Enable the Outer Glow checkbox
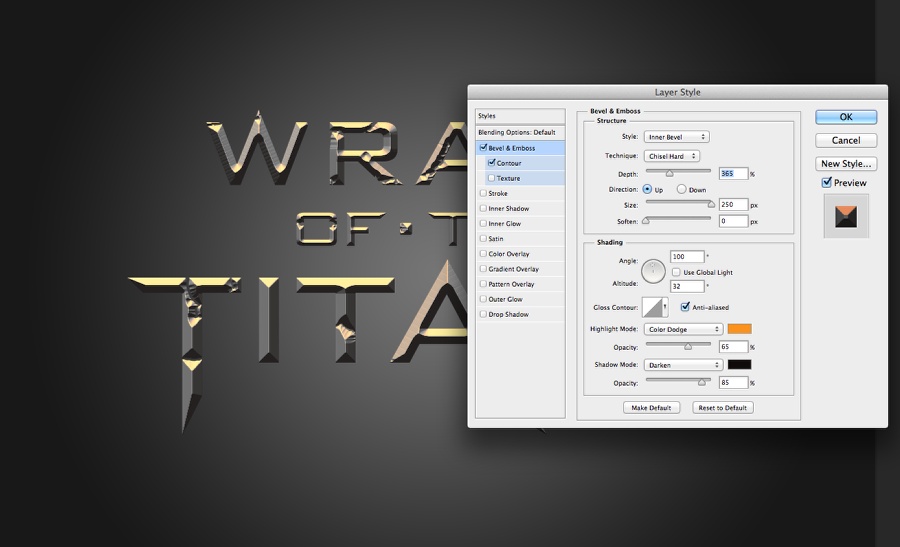 pyautogui.click(x=483, y=299)
